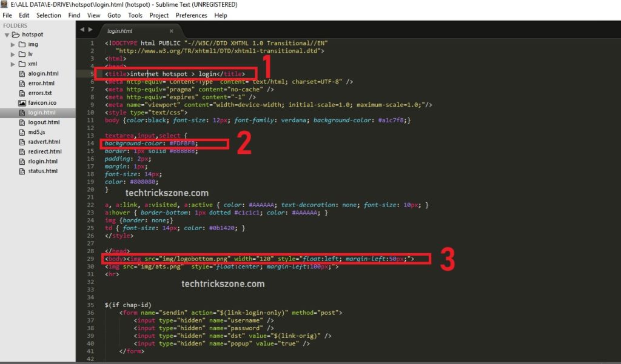Collapse the hotspot folder tree
The height and width of the screenshot is (364, 621).
coord(7,35)
